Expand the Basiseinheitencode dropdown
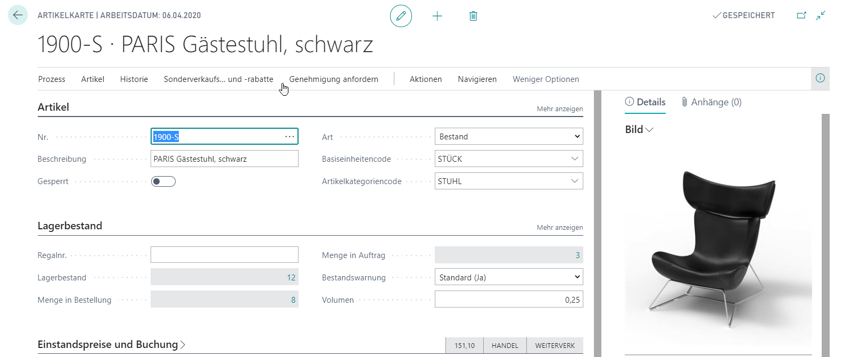The width and height of the screenshot is (868, 357). pyautogui.click(x=574, y=159)
